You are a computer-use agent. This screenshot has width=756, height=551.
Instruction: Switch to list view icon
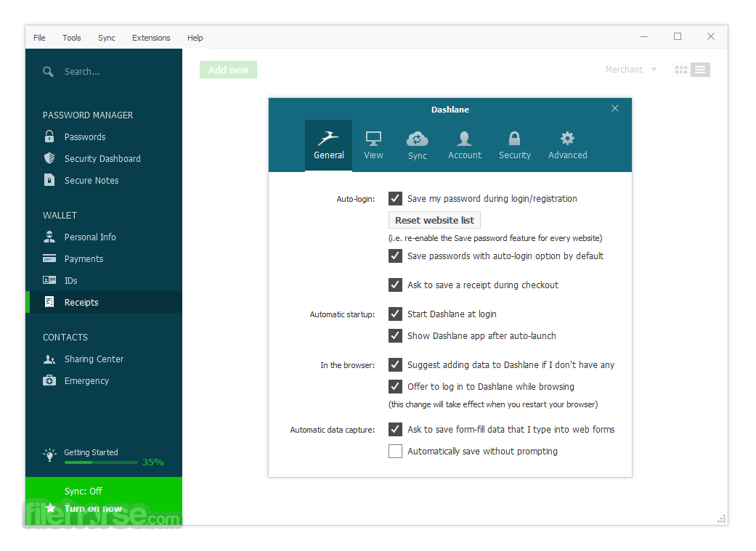pos(700,70)
